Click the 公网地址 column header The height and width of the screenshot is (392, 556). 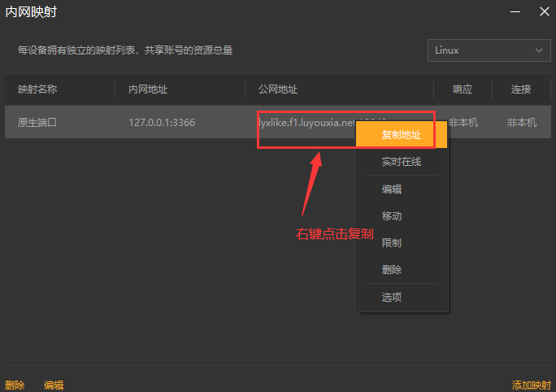[x=278, y=89]
